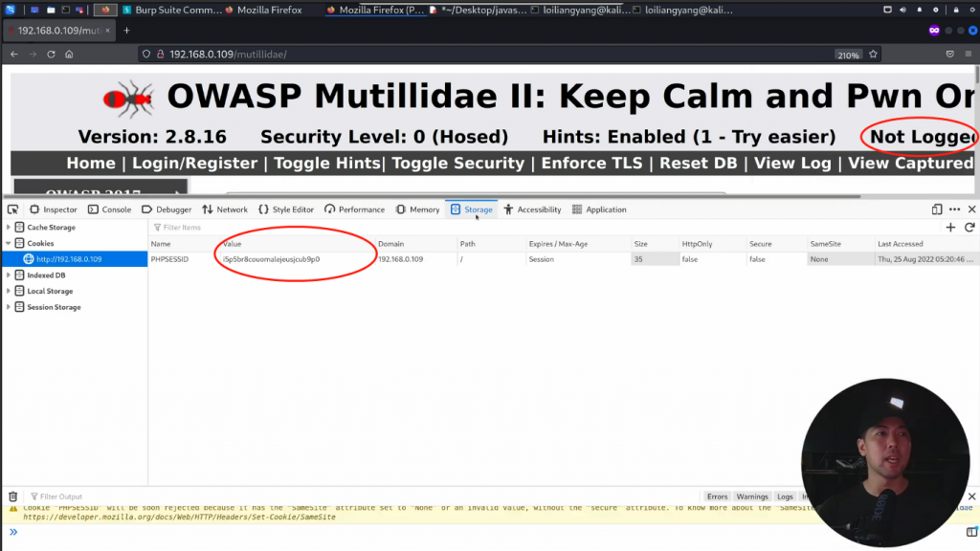Viewport: 980px width, 551px height.
Task: Sort cookies by the Expires / Max-Age header
Action: [577, 244]
